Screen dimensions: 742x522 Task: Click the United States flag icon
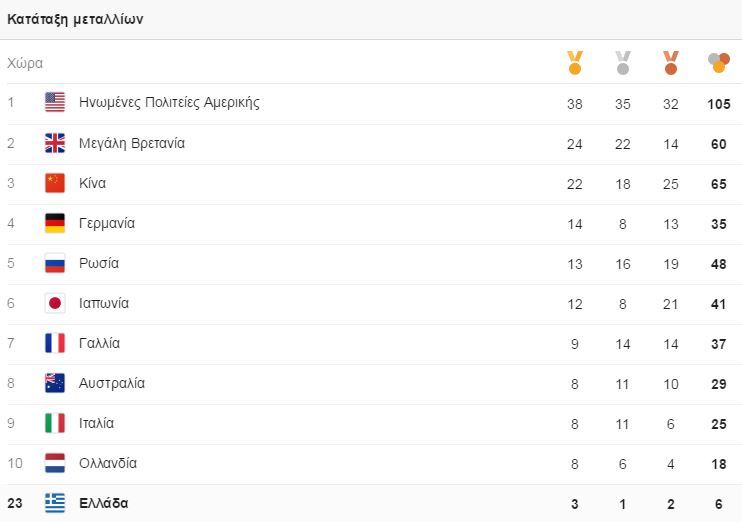pyautogui.click(x=55, y=102)
